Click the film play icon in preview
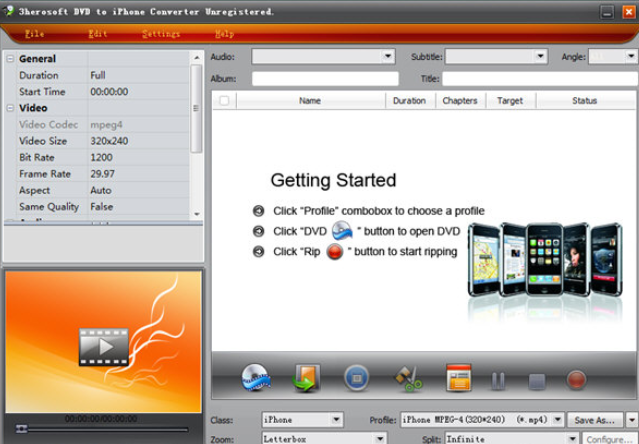 click(104, 347)
